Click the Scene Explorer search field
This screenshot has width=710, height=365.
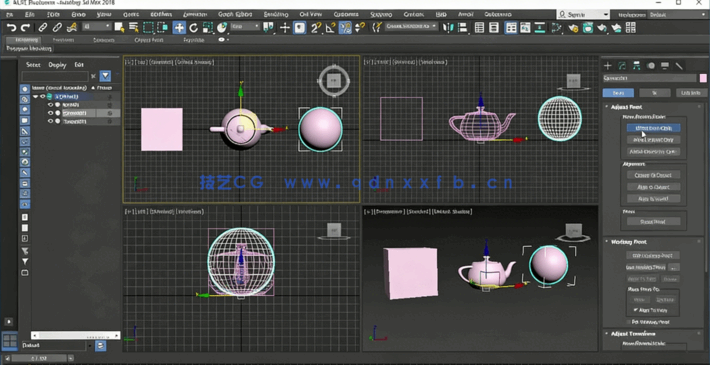tap(55, 76)
